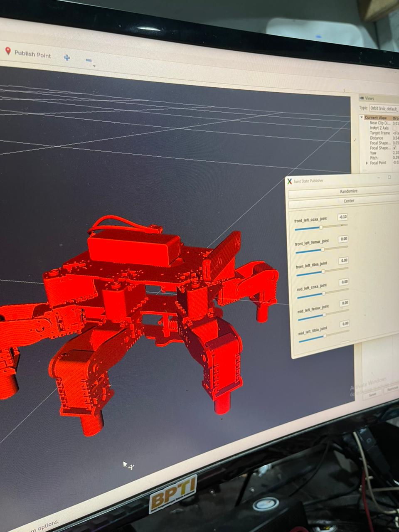Expand the Focal Point property

[367, 163]
